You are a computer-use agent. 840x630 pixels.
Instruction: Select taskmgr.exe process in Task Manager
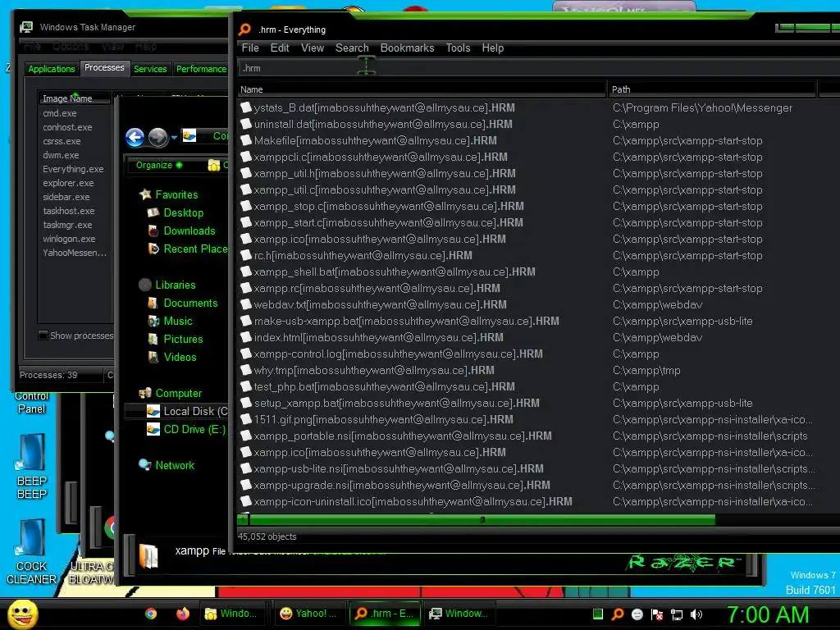click(x=67, y=225)
